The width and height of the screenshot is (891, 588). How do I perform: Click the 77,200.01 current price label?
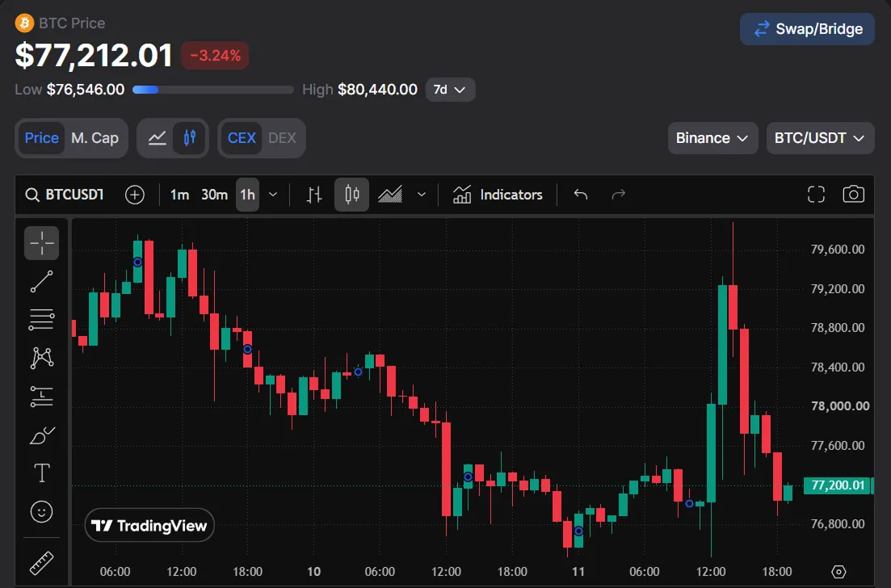[x=838, y=485]
